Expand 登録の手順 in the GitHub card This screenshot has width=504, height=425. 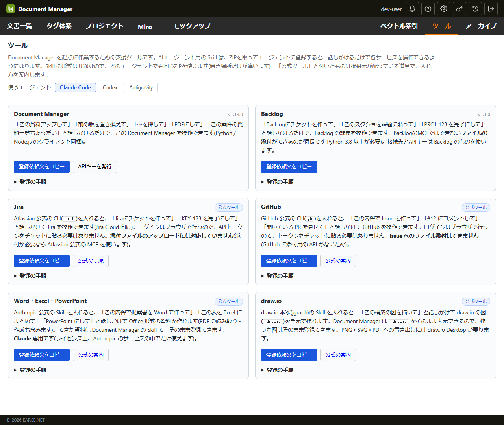pos(278,276)
